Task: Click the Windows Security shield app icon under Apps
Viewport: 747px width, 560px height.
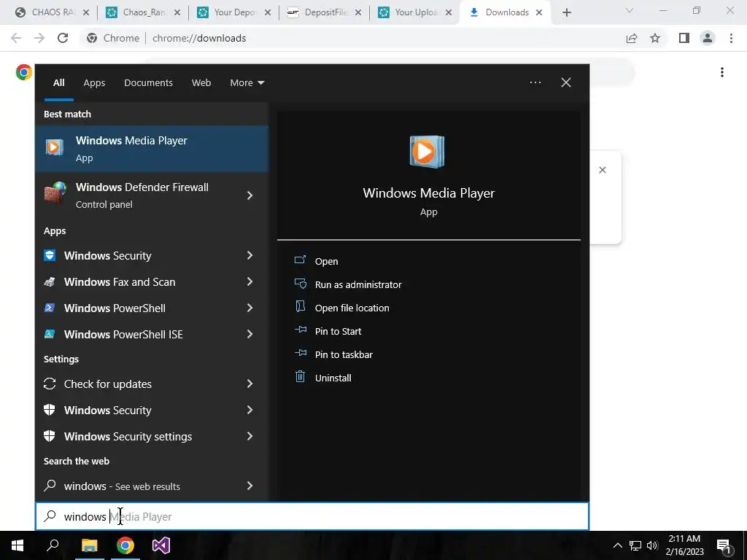Action: click(50, 255)
